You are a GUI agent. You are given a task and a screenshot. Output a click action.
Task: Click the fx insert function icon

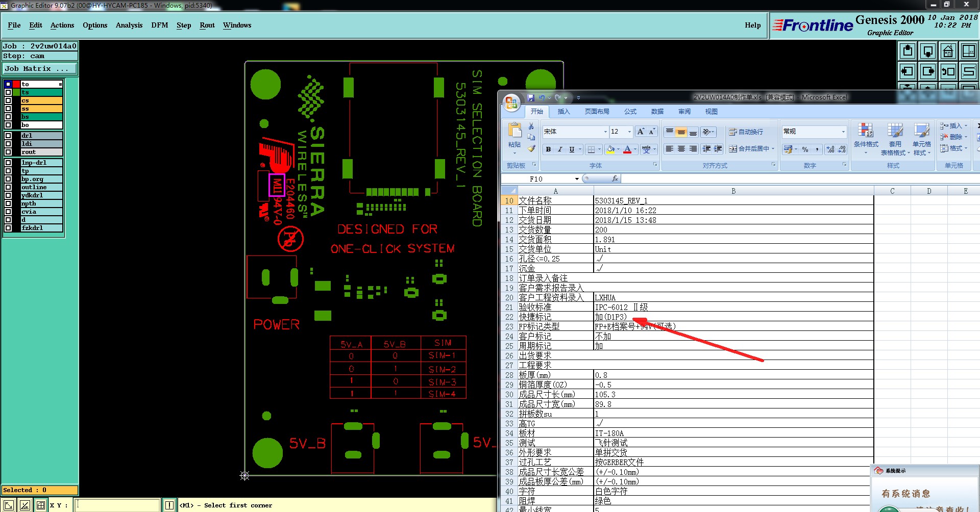(615, 178)
